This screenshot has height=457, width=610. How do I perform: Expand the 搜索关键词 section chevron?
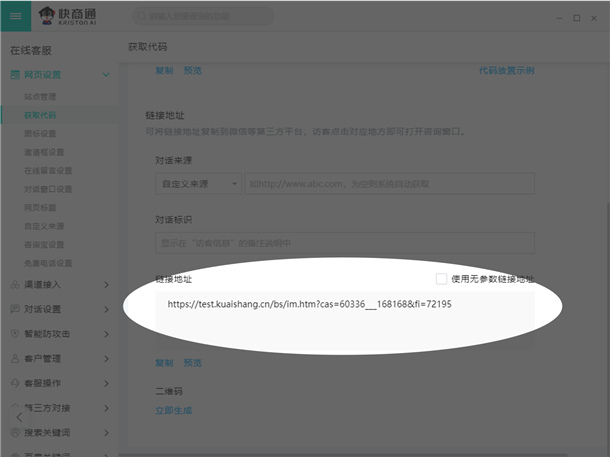pyautogui.click(x=106, y=432)
